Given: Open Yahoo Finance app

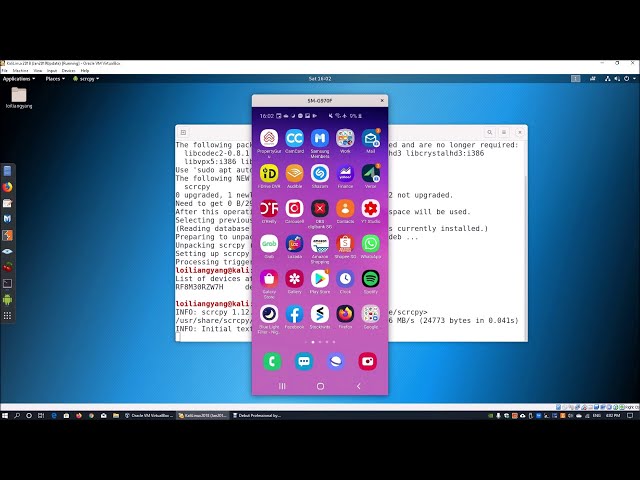Looking at the screenshot, I should tap(345, 174).
